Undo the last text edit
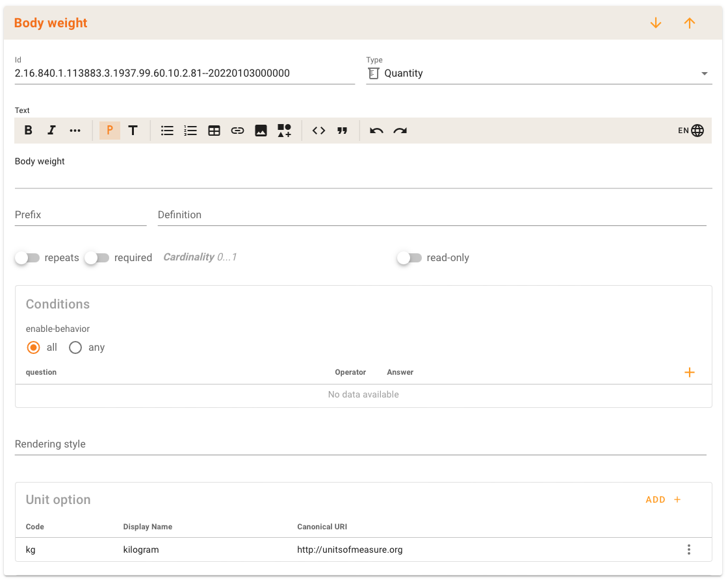Image resolution: width=728 pixels, height=580 pixels. click(x=376, y=131)
